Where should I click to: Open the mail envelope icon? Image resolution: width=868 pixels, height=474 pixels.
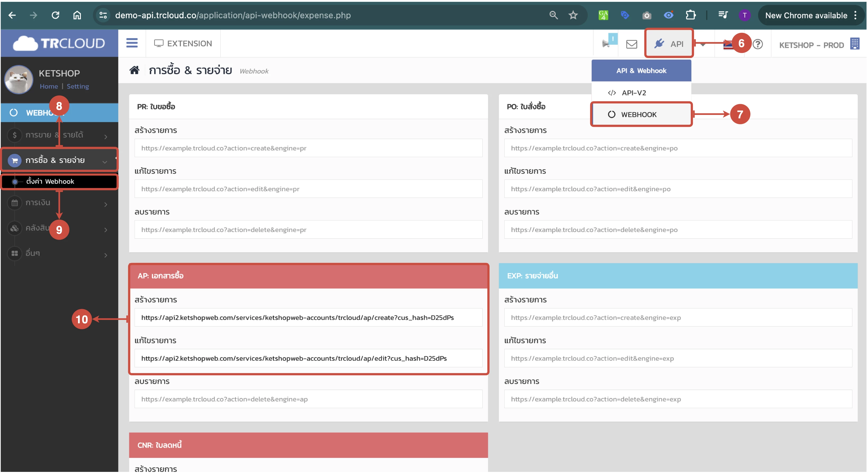(x=631, y=44)
